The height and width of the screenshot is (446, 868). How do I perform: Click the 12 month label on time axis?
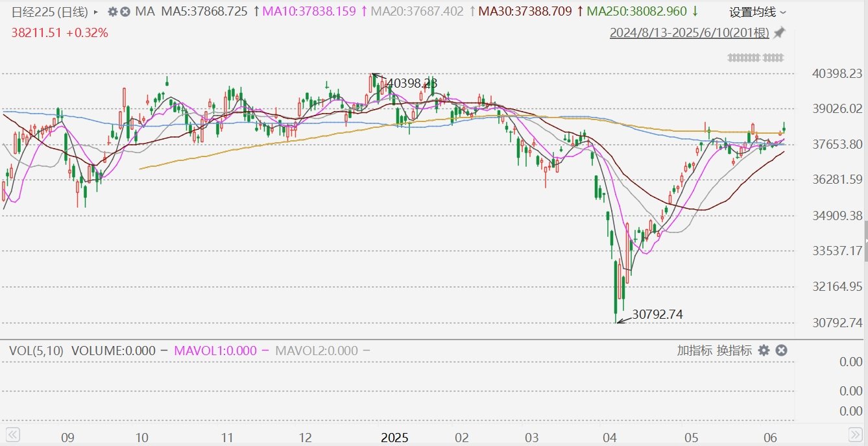pos(305,438)
